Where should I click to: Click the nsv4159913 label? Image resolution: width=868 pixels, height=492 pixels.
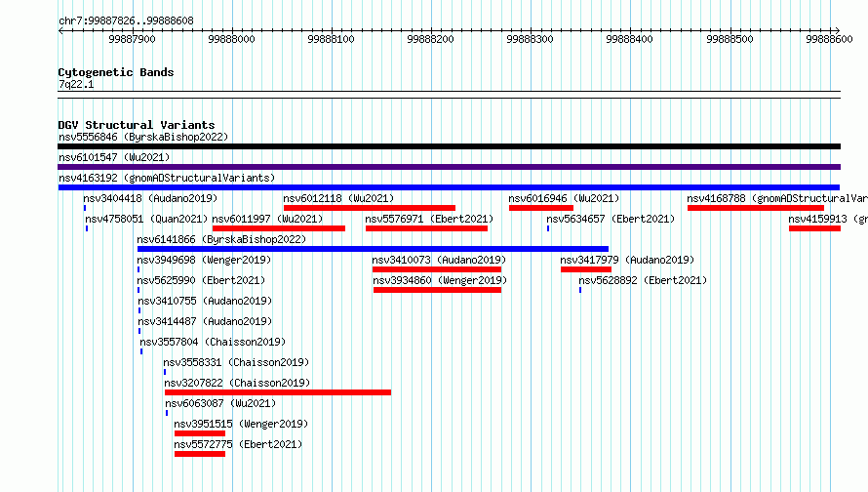(828, 219)
